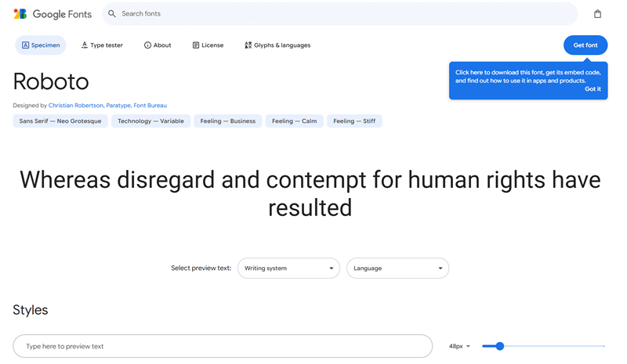Switch to the Specimen tab
The width and height of the screenshot is (627, 364).
point(41,45)
